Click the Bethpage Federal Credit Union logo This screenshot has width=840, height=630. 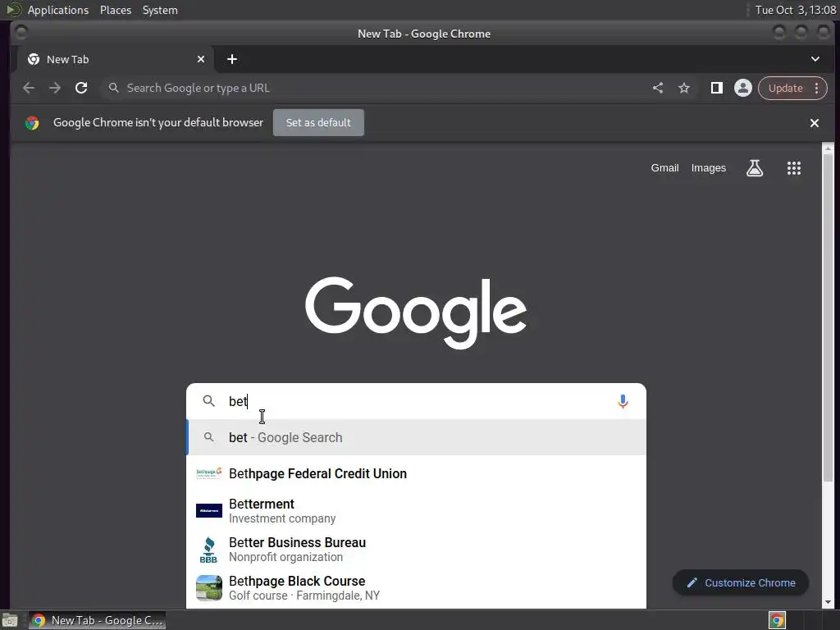click(x=209, y=473)
